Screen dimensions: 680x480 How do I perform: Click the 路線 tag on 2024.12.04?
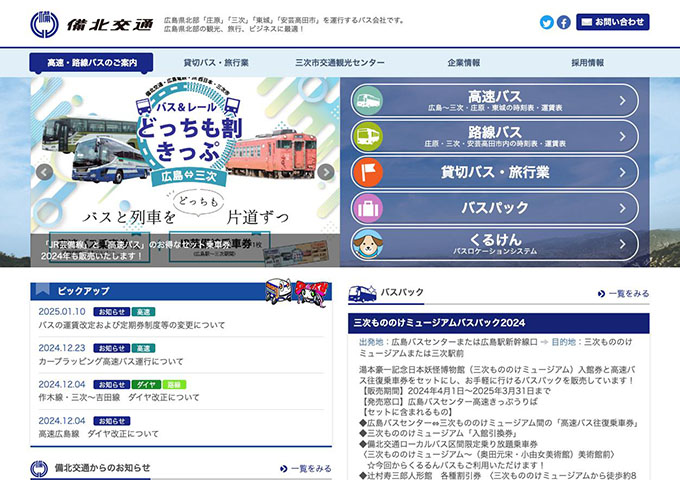click(x=174, y=385)
